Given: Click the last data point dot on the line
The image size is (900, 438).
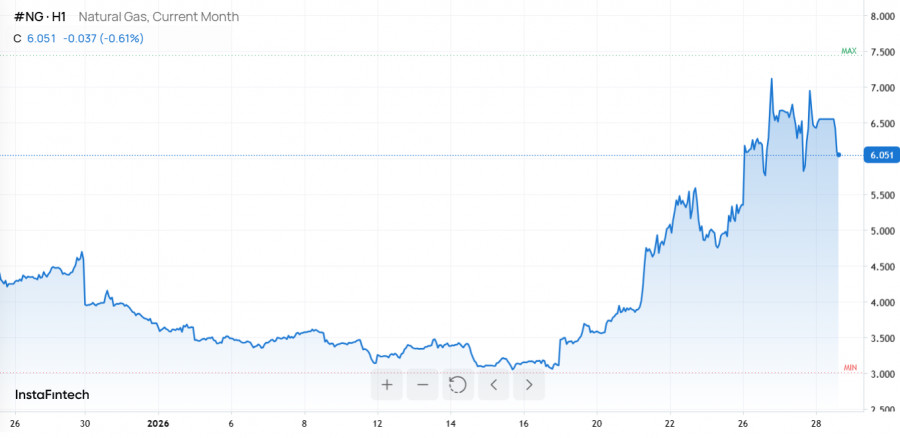Looking at the screenshot, I should (x=838, y=154).
